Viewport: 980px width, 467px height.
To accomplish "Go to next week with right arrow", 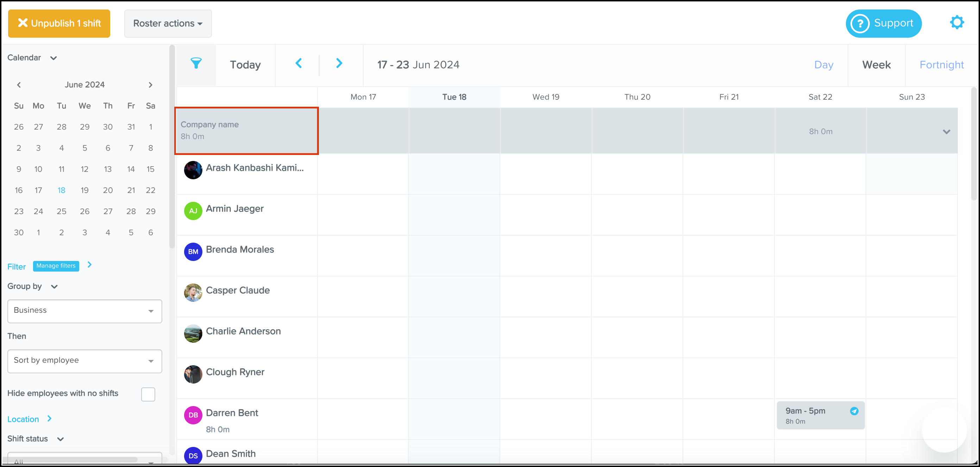I will (339, 63).
